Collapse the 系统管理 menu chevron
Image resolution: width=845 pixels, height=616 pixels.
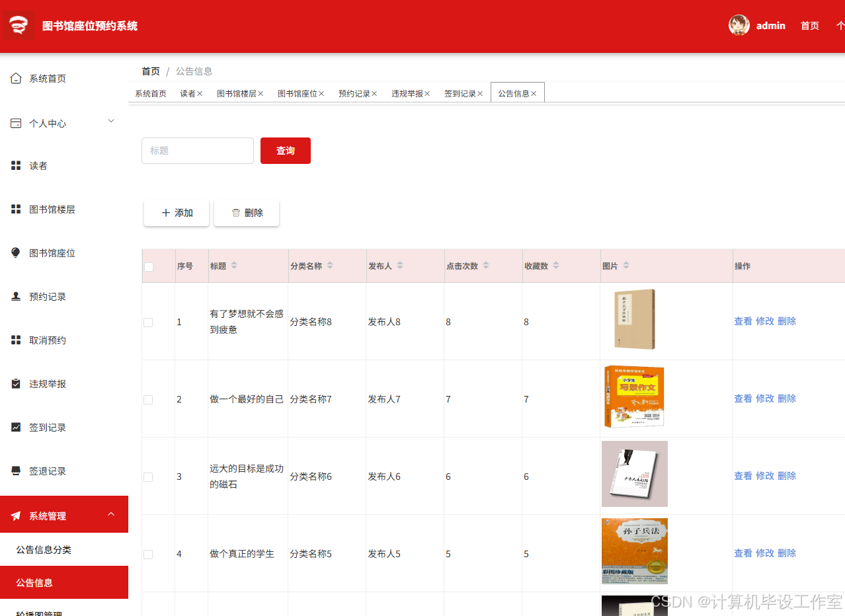point(111,514)
